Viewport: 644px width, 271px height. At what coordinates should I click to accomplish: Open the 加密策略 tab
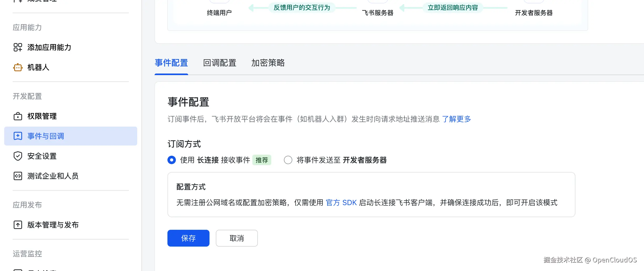[268, 63]
